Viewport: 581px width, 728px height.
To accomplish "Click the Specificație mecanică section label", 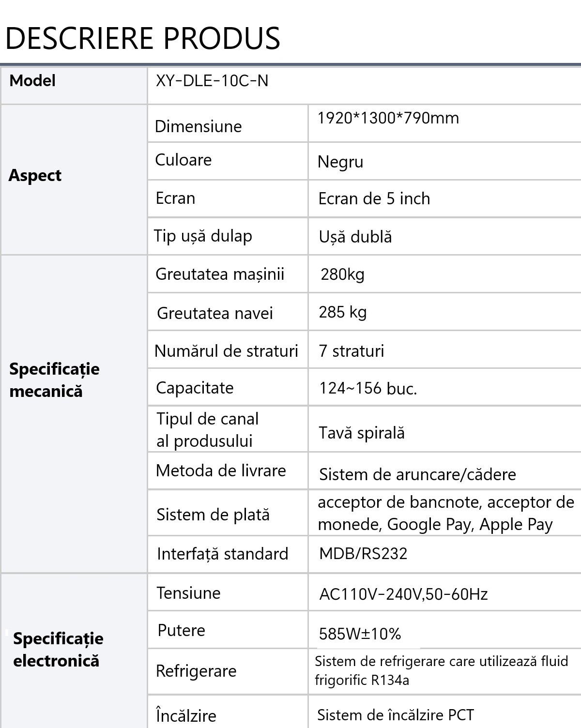I will coord(54,380).
